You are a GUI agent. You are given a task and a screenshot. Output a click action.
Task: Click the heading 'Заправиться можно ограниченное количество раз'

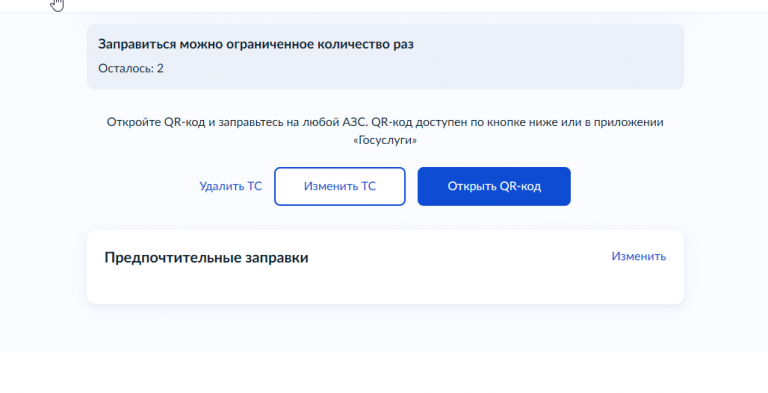pyautogui.click(x=256, y=44)
